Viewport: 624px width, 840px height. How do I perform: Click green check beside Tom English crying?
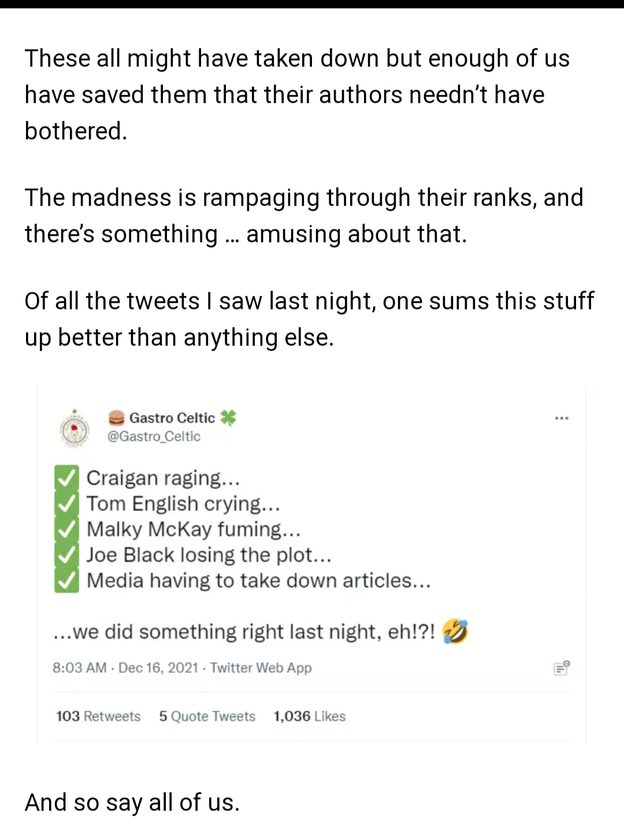[x=66, y=503]
